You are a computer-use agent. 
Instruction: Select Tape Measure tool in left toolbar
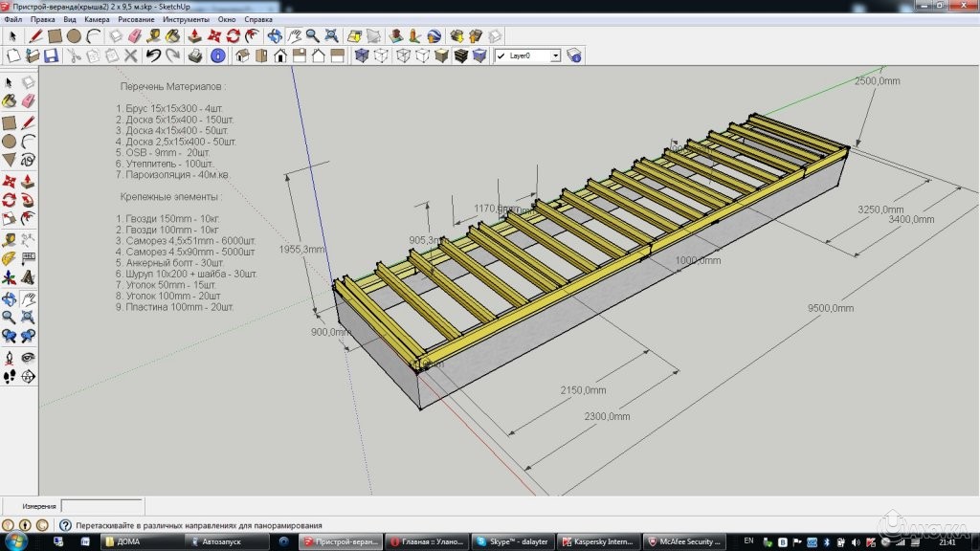[x=10, y=239]
